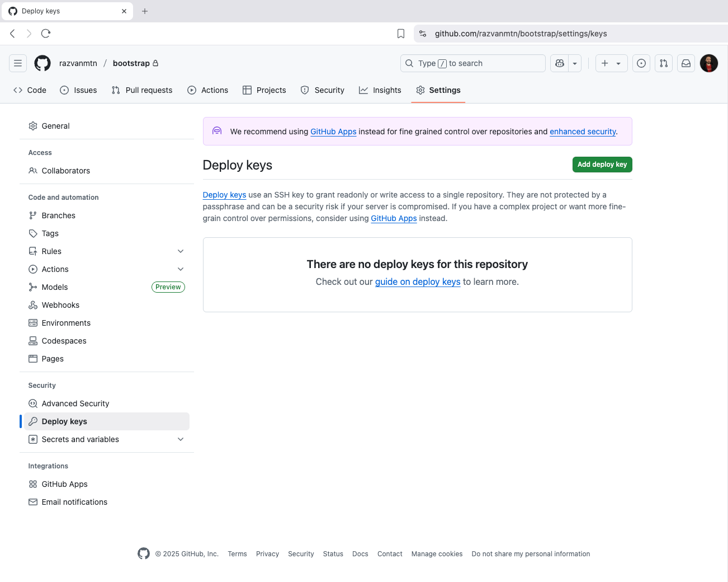The image size is (728, 582).
Task: Reload the page with the refresh icon
Action: pyautogui.click(x=46, y=34)
